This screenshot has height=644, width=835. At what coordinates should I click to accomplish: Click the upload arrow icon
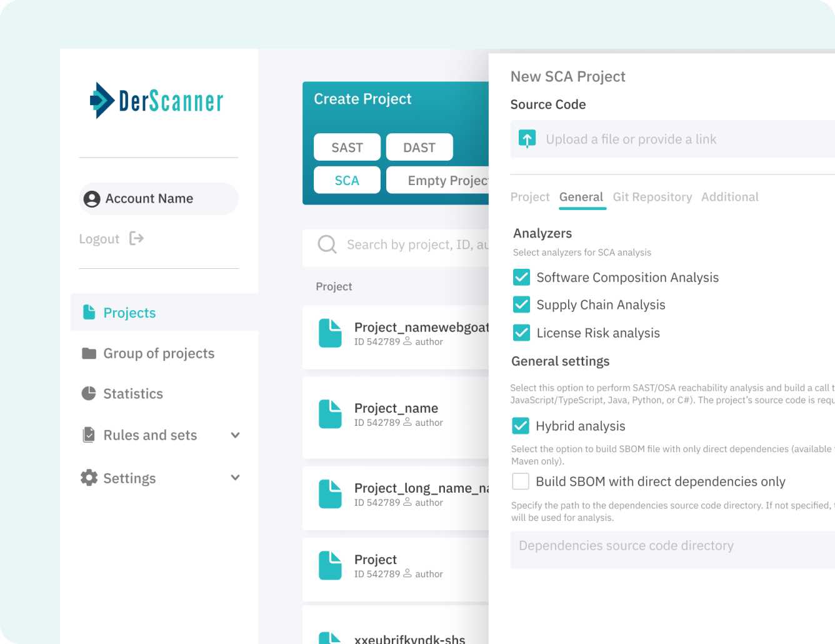527,139
